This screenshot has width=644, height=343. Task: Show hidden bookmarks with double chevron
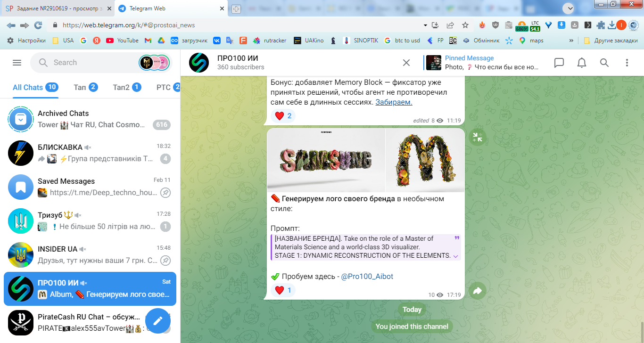572,41
